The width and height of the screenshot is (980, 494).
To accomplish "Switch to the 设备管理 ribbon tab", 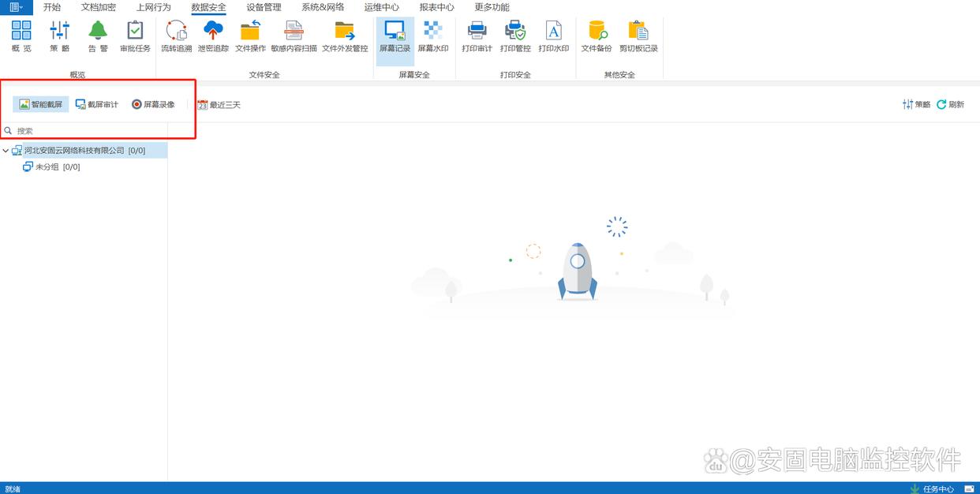I will 264,7.
